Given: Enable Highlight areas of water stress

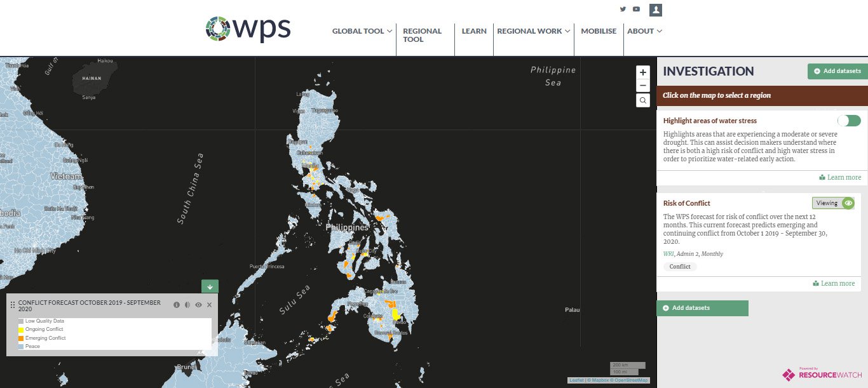Looking at the screenshot, I should point(849,120).
